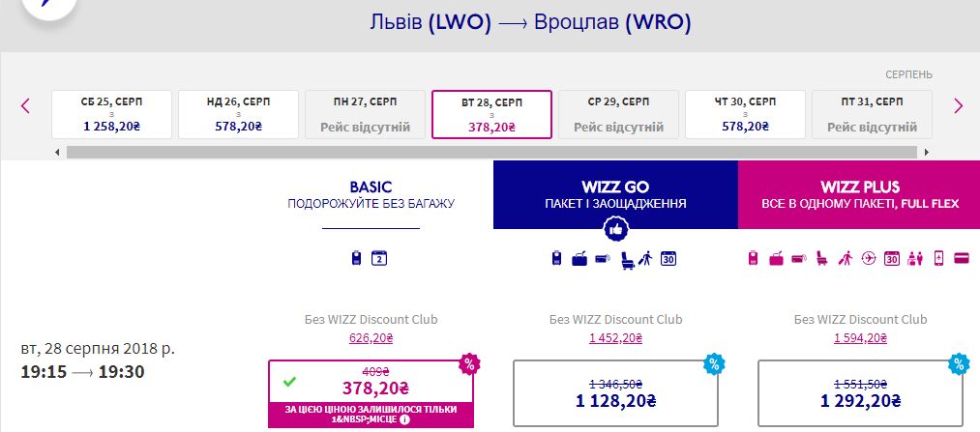Click the WIZZ PLUS package header

click(x=858, y=194)
